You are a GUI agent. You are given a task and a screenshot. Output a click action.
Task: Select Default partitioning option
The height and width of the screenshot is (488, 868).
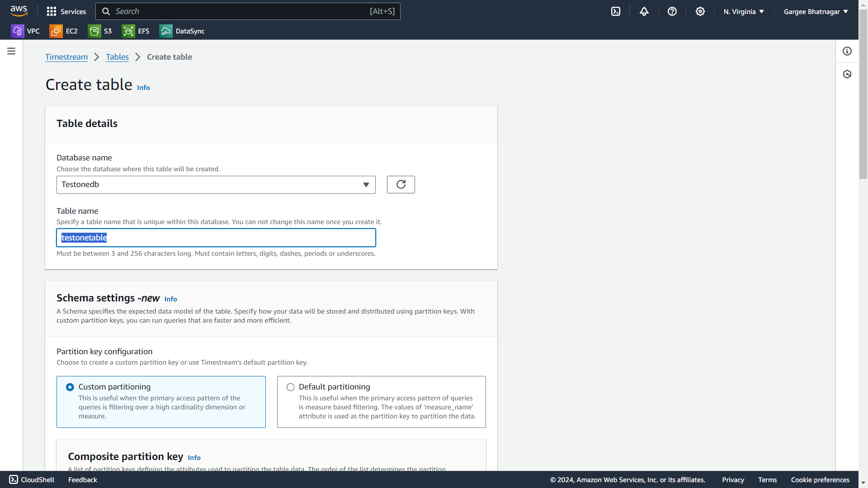pos(290,387)
